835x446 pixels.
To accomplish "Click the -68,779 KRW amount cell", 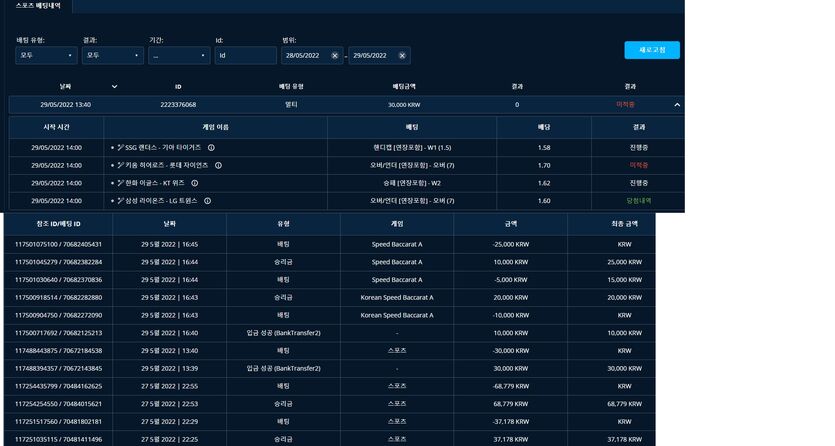I will [510, 386].
